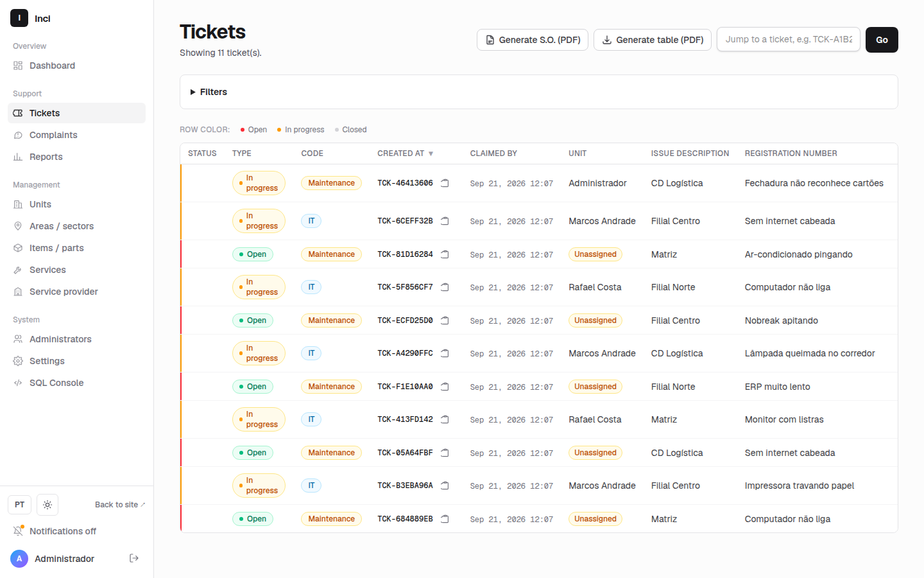This screenshot has height=578, width=924.
Task: Click Unassigned badge for TCK-05A64FBF
Action: click(x=595, y=453)
